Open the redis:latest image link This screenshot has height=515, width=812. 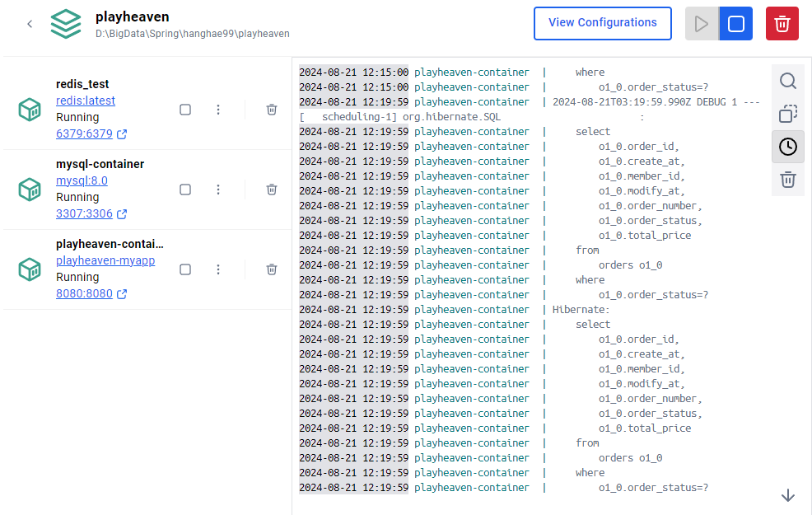pyautogui.click(x=86, y=101)
